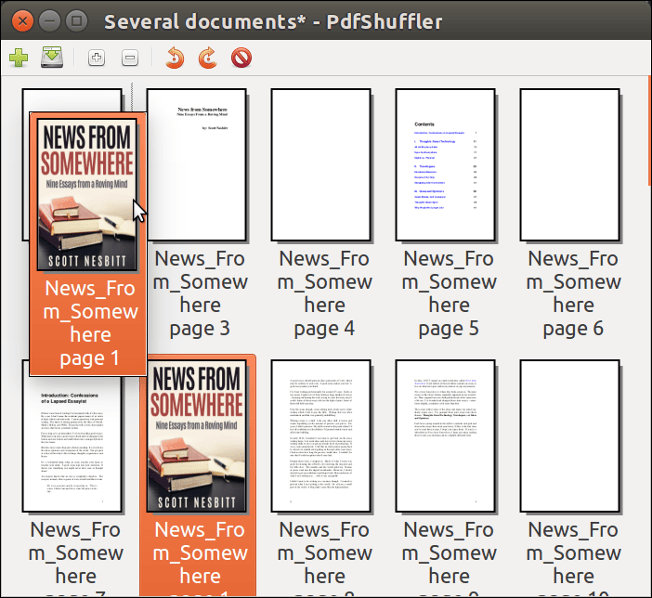Screen dimensions: 652x598
Task: Select the last thumbnail in the bottom row
Action: [x=571, y=437]
